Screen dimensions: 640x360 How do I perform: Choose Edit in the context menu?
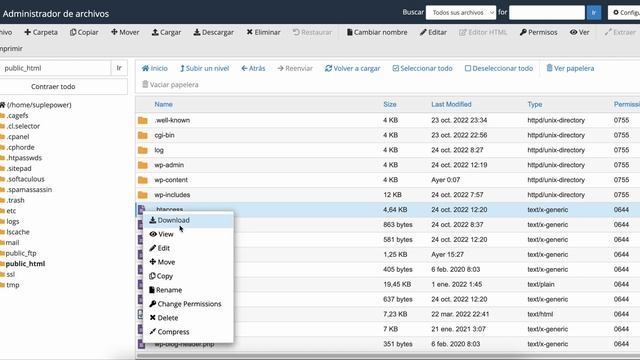(188, 248)
